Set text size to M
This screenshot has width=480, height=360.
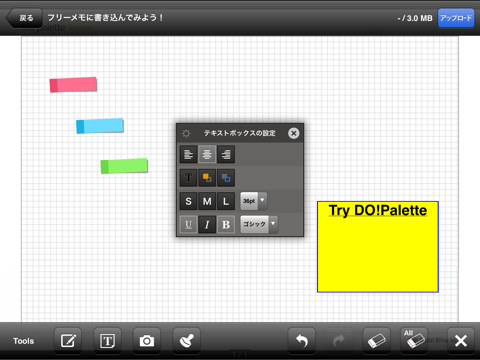pyautogui.click(x=207, y=201)
